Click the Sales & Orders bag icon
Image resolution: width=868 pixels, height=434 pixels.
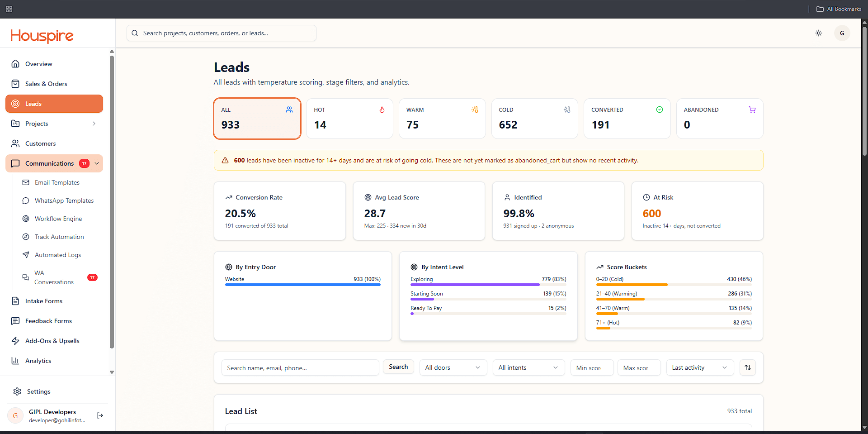click(15, 84)
